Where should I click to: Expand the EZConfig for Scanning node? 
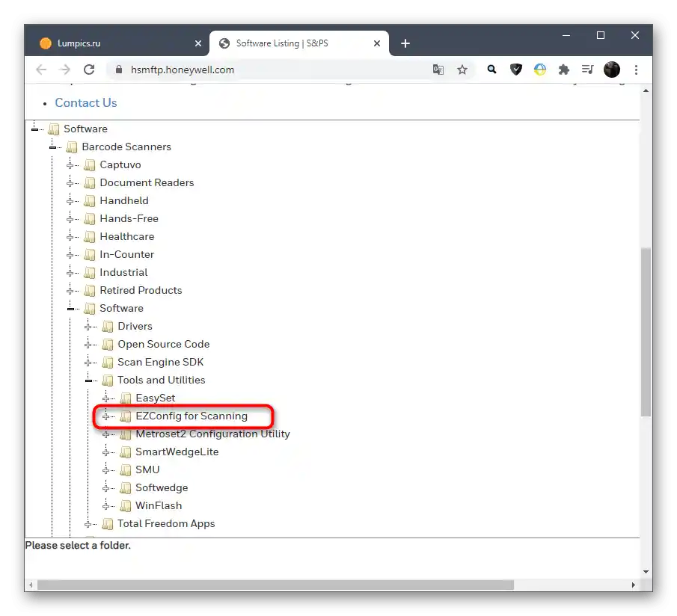[106, 416]
